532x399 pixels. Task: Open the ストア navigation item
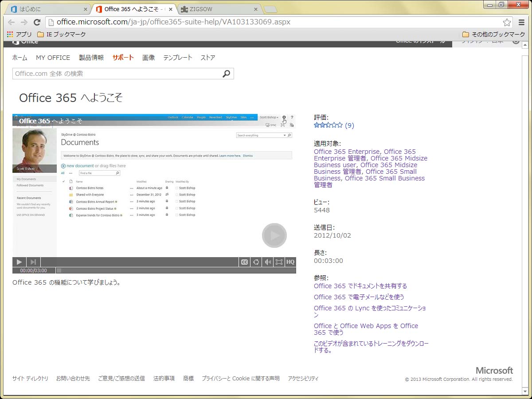click(208, 58)
